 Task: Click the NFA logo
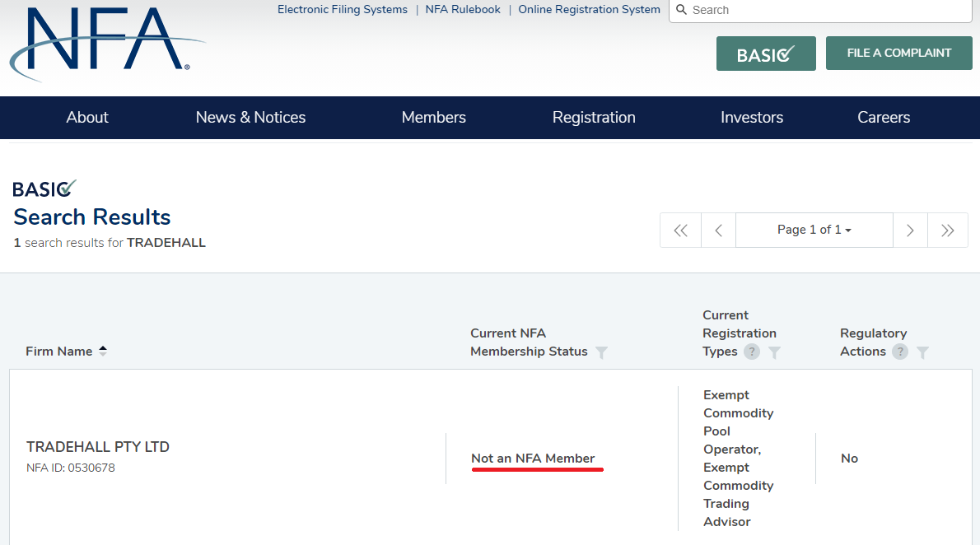click(x=108, y=44)
